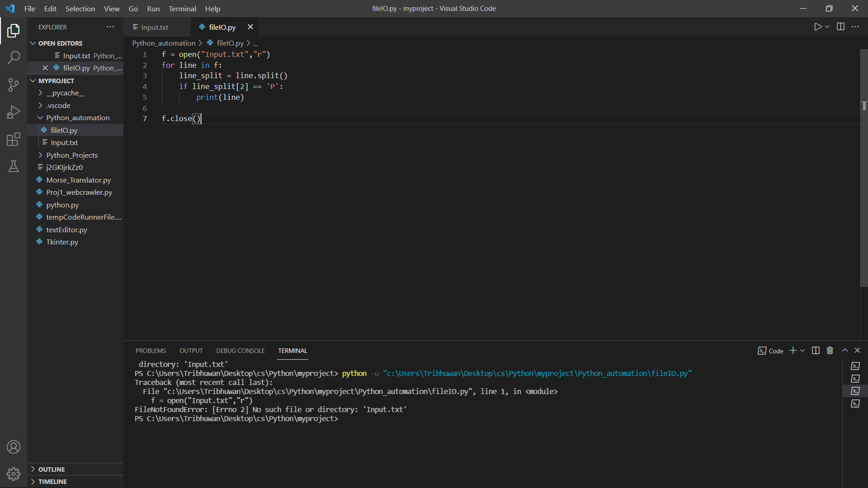Select the PROBLEMS tab in panel
Viewport: 868px width, 488px height.
[x=151, y=350]
